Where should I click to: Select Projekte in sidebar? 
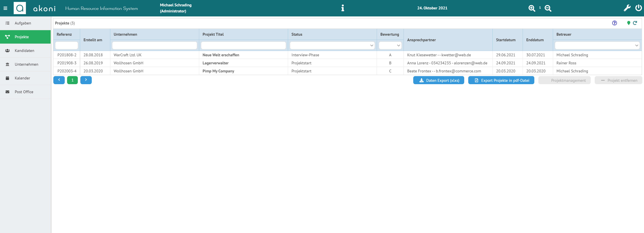(25, 37)
